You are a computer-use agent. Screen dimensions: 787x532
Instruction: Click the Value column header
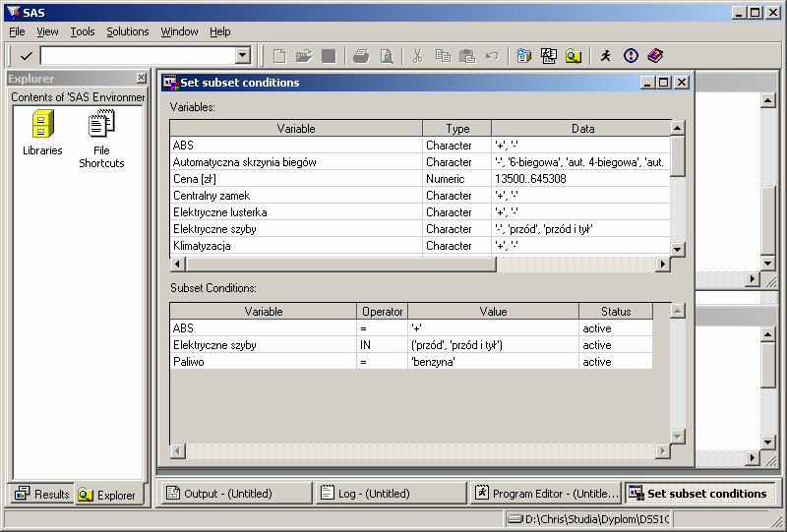(494, 311)
